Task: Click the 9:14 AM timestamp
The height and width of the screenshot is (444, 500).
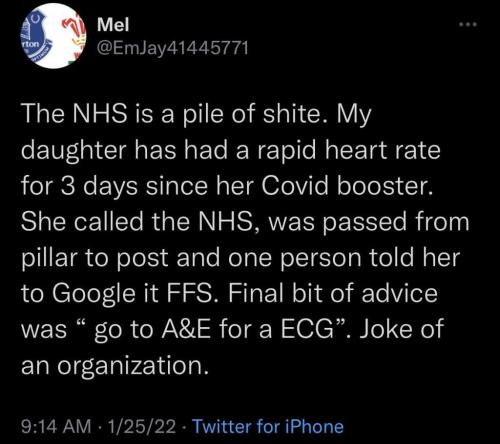Action: 56,426
